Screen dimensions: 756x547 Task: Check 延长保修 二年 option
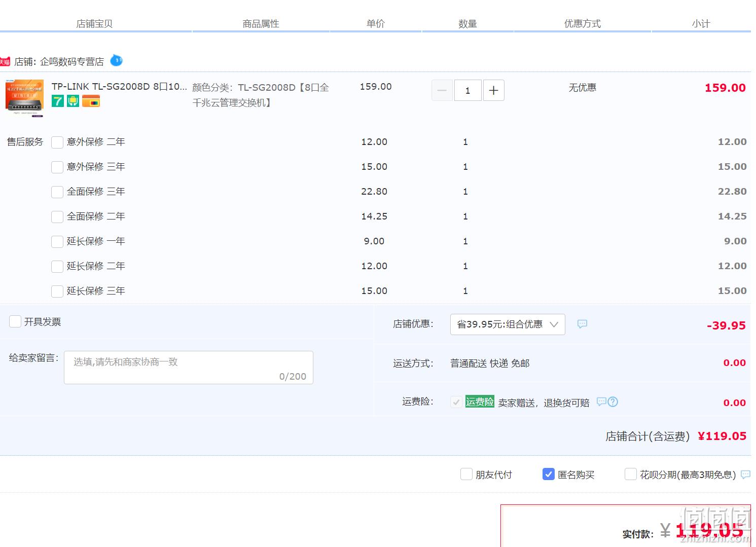(57, 267)
